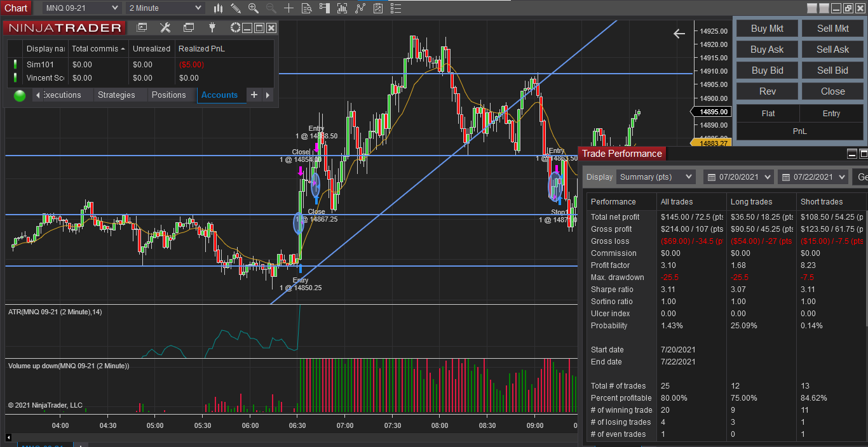The width and height of the screenshot is (868, 447).
Task: Click the Rev button
Action: coord(767,91)
